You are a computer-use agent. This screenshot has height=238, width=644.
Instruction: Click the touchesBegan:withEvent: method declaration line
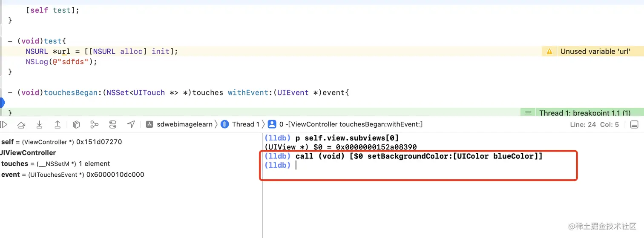point(178,92)
